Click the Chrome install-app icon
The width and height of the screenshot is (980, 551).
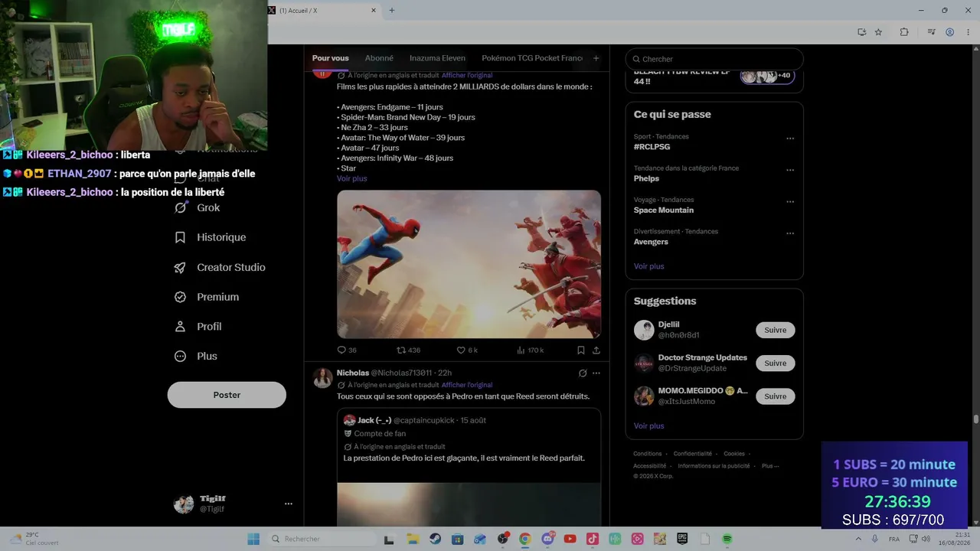coord(861,32)
